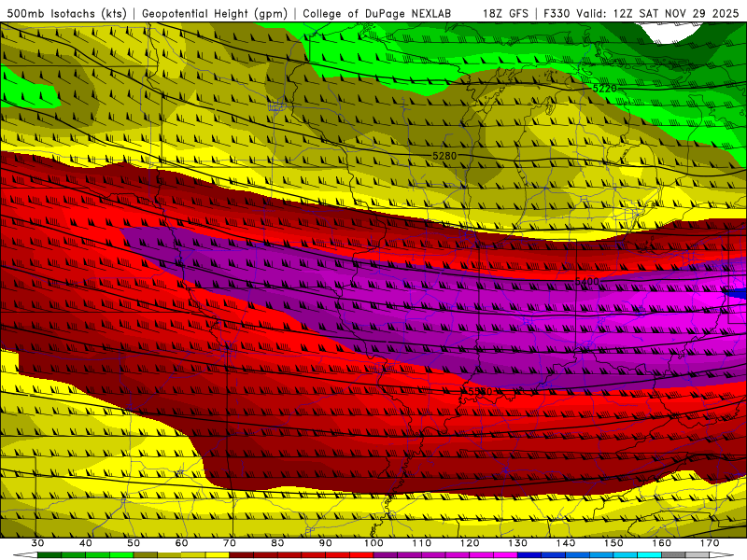Click the bright yellow swatch before 70
Screen dimensions: 747x560
pos(218,555)
